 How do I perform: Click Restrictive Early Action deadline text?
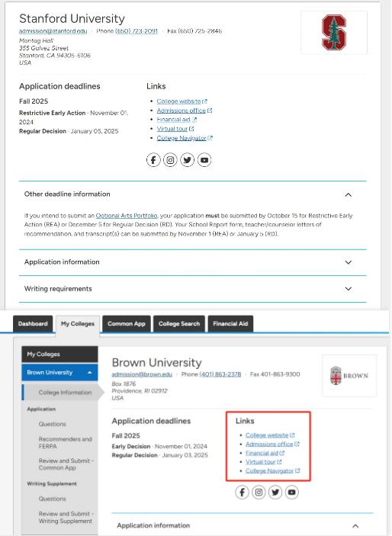[x=73, y=117]
